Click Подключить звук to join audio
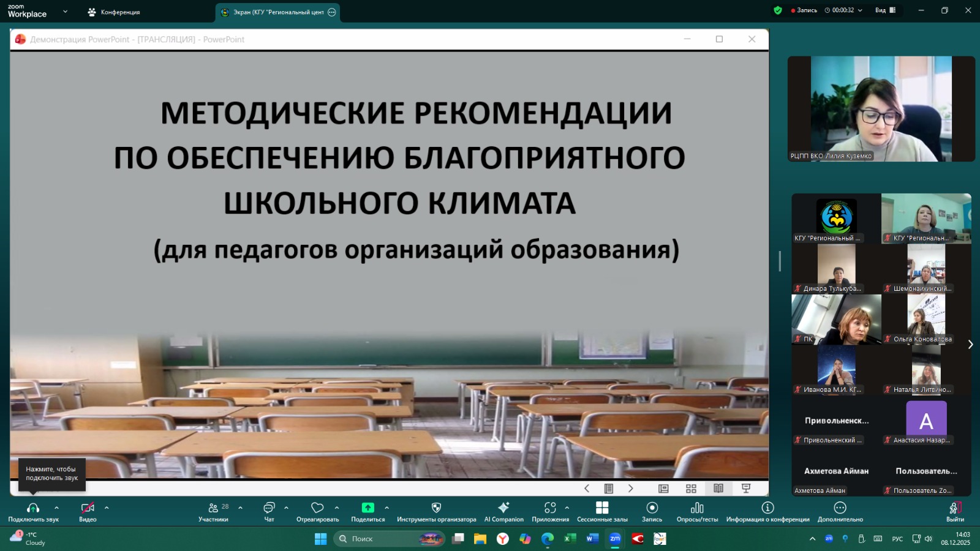Image resolution: width=980 pixels, height=551 pixels. [33, 511]
